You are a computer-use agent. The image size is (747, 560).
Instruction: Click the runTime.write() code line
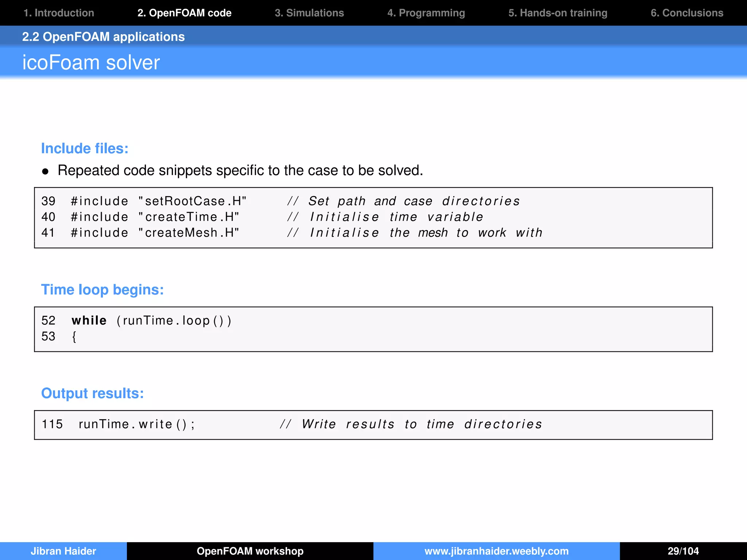(x=292, y=424)
